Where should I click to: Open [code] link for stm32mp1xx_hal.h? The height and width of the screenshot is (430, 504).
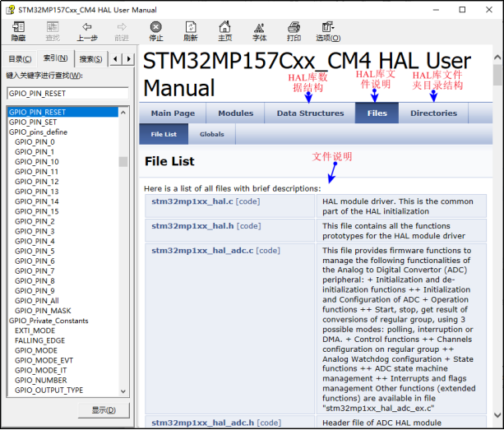[248, 226]
